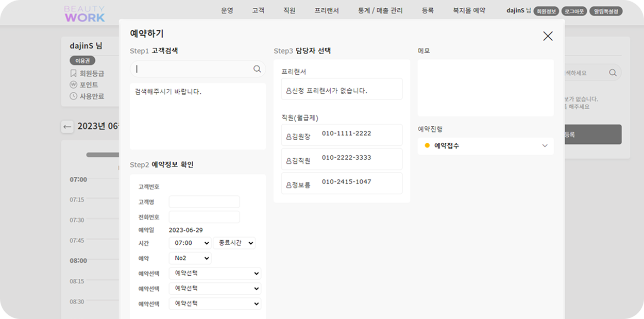Click the person icon next to 정보름
Viewport: 644px width, 319px height.
point(288,183)
